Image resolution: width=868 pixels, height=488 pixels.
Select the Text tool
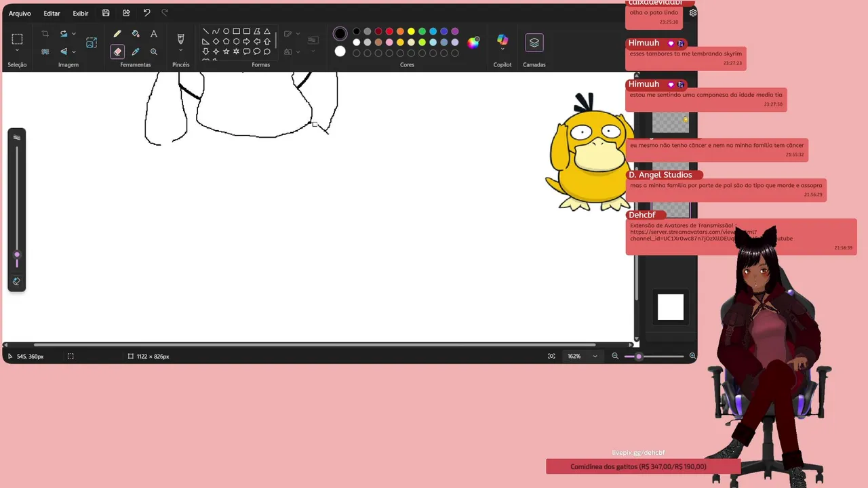154,33
